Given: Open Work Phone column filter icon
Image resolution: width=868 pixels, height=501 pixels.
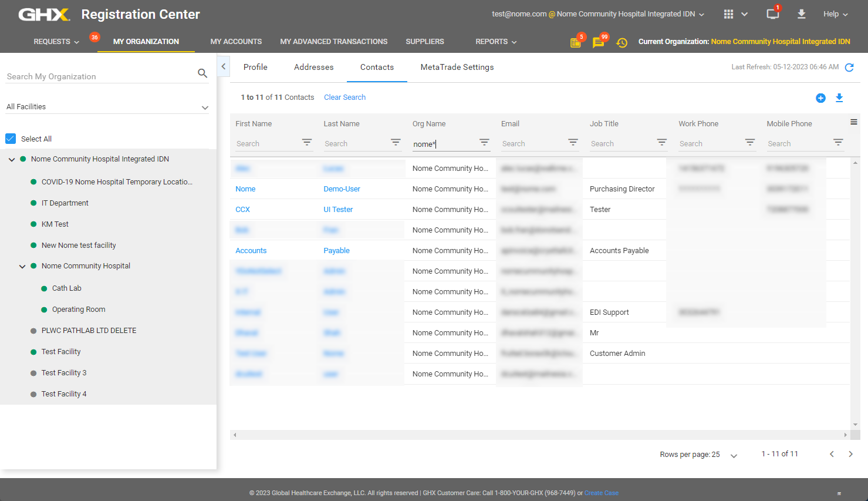Looking at the screenshot, I should pos(750,142).
